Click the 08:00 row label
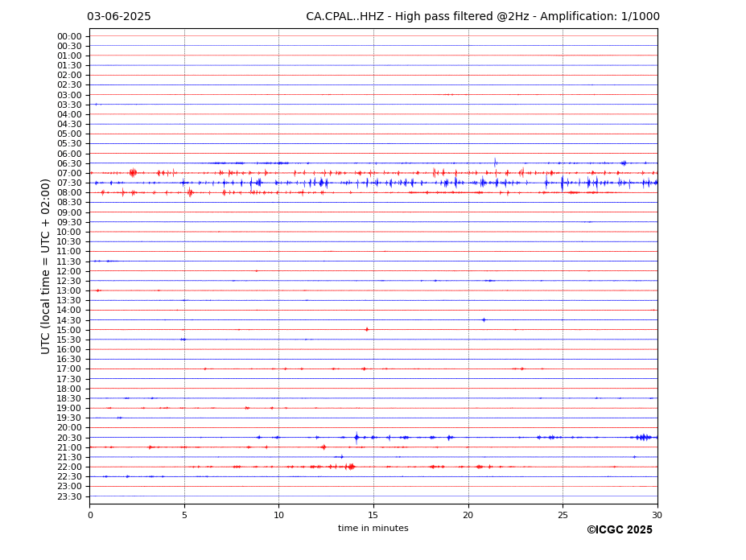Screen dimensions: 746x560 (69, 192)
